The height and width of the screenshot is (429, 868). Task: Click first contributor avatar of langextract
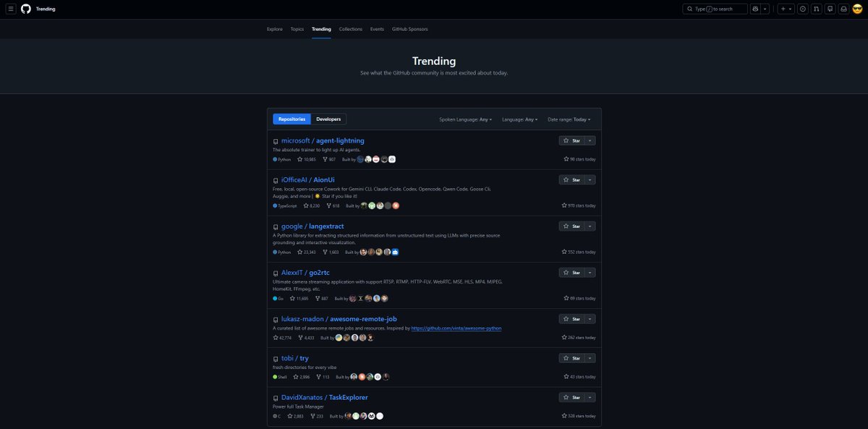(x=363, y=252)
